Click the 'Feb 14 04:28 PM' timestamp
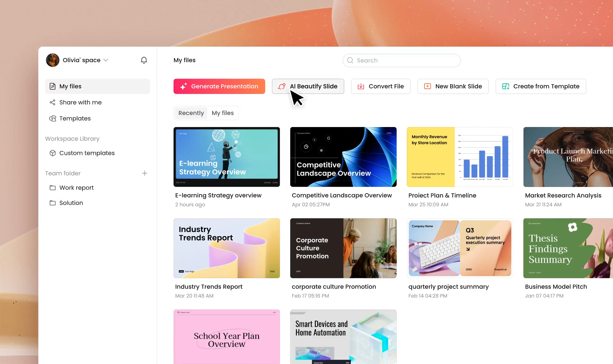This screenshot has width=613, height=364. tap(428, 296)
